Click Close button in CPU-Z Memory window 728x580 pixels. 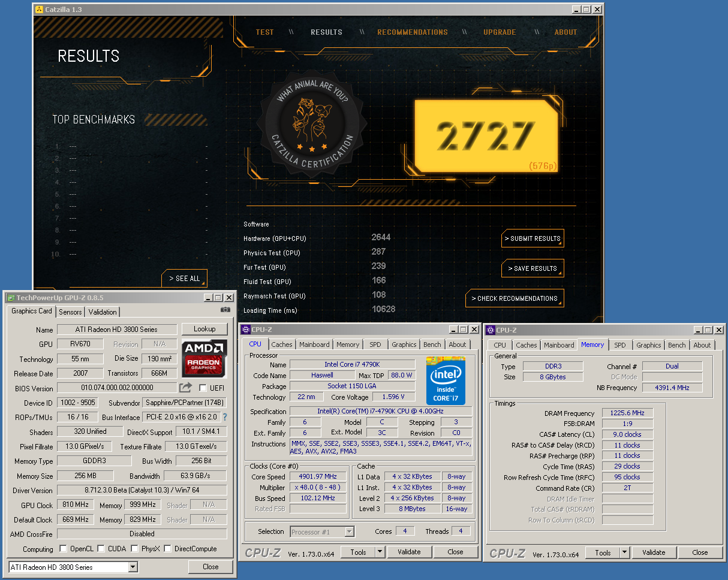coord(700,553)
